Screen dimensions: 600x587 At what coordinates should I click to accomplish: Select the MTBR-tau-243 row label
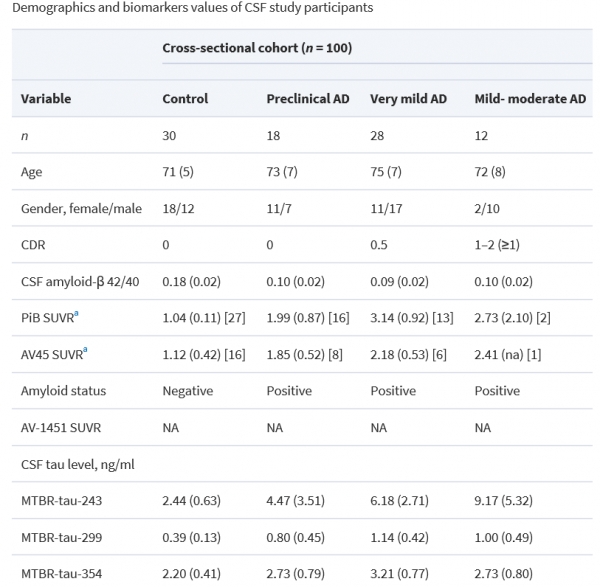[63, 501]
